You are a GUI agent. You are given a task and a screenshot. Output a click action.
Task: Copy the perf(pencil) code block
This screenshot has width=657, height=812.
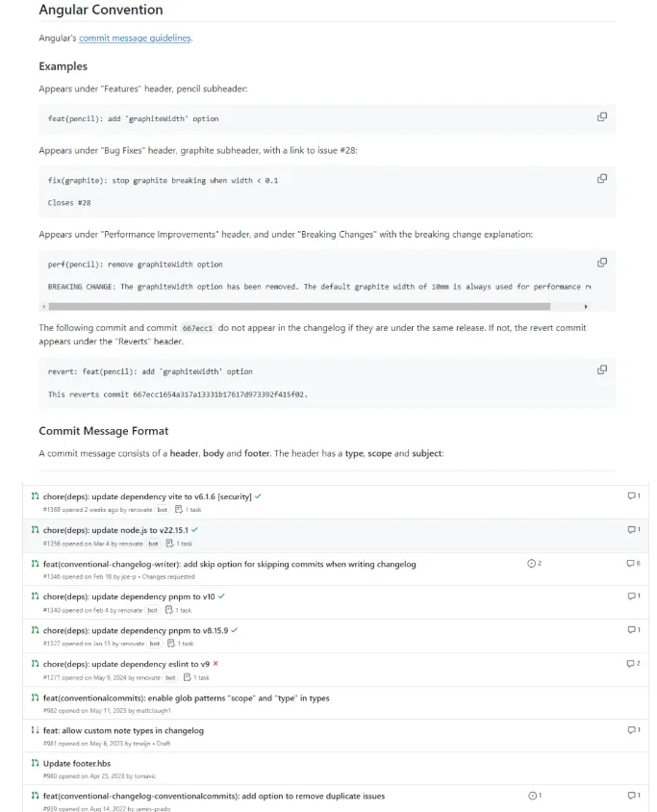[x=601, y=263]
